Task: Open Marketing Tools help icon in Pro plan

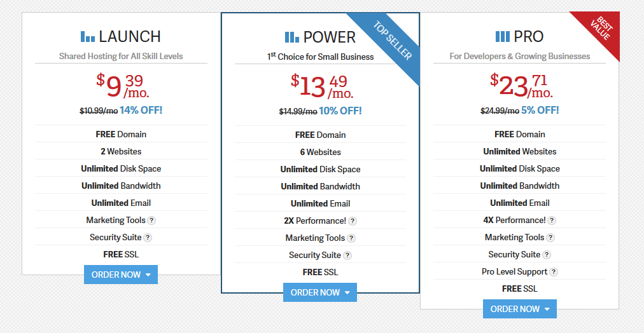Action: point(550,238)
